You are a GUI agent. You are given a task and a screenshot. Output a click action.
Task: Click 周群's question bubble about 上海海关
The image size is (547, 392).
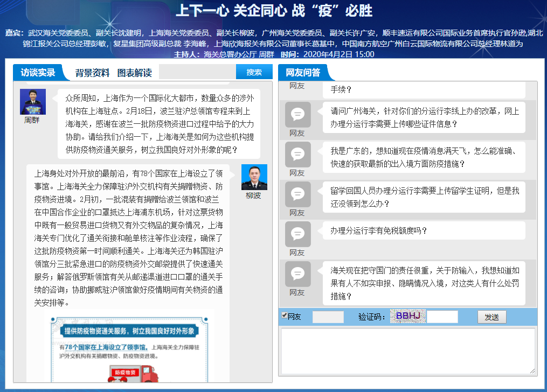pos(159,124)
